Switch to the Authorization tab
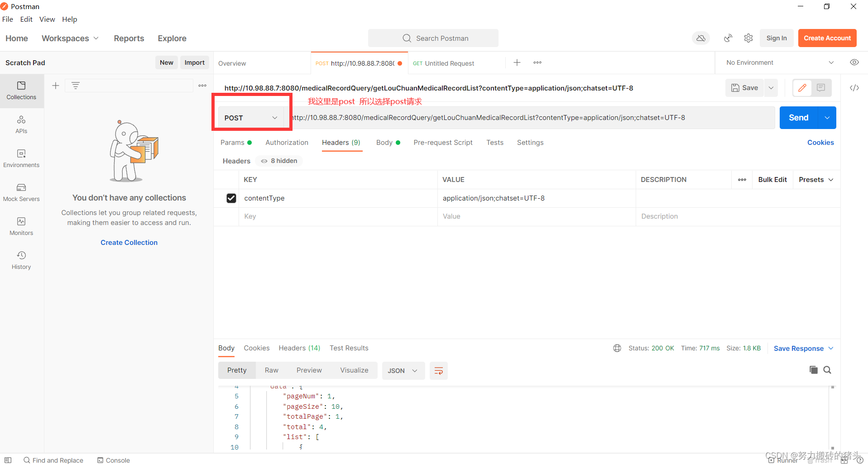Viewport: 868px width, 464px height. click(287, 143)
